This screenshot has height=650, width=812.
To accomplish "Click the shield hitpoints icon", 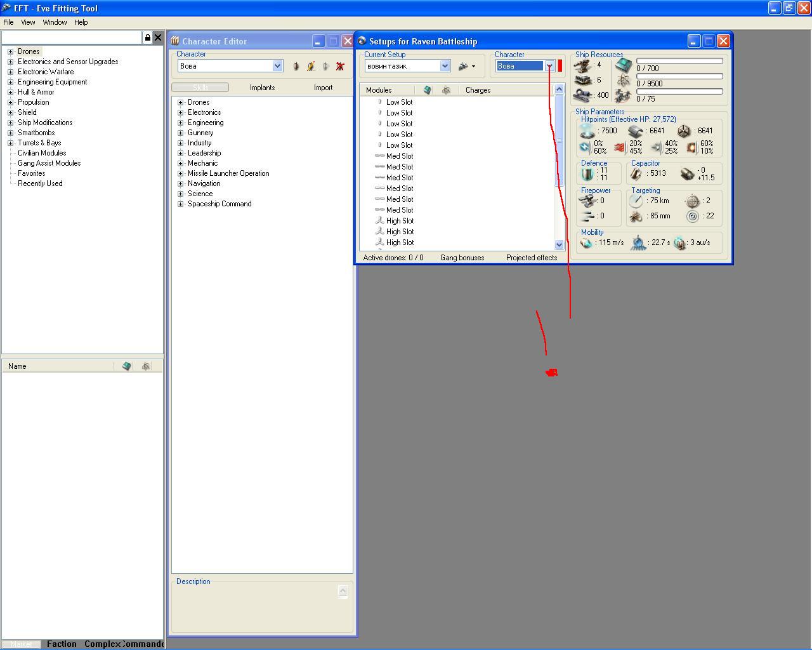I will pyautogui.click(x=587, y=131).
